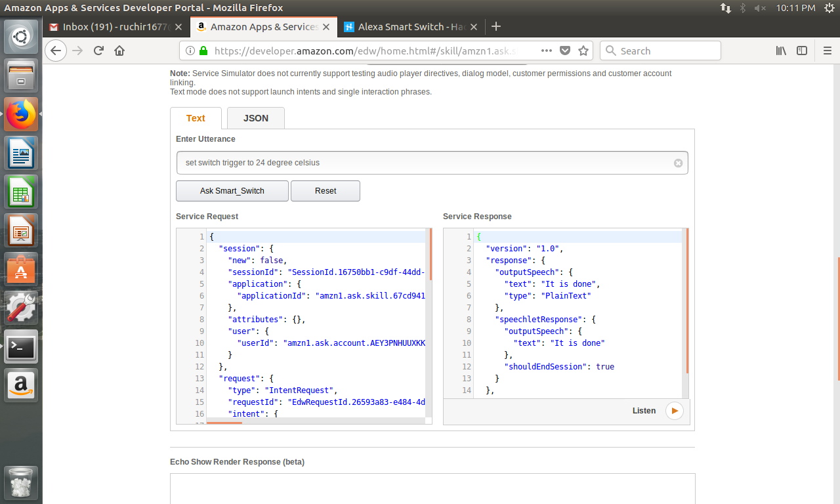Open the Trash in the dock
This screenshot has height=504, width=840.
[x=22, y=484]
